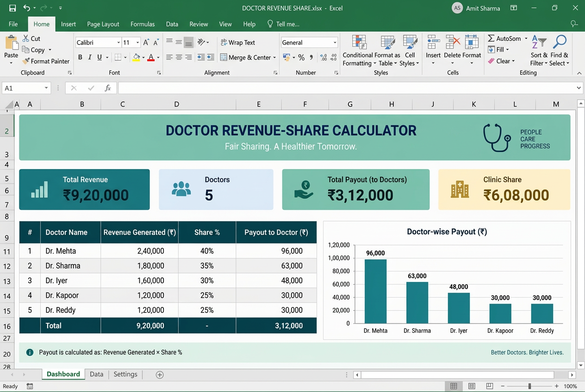
Task: Click the Percent Style icon
Action: (301, 57)
